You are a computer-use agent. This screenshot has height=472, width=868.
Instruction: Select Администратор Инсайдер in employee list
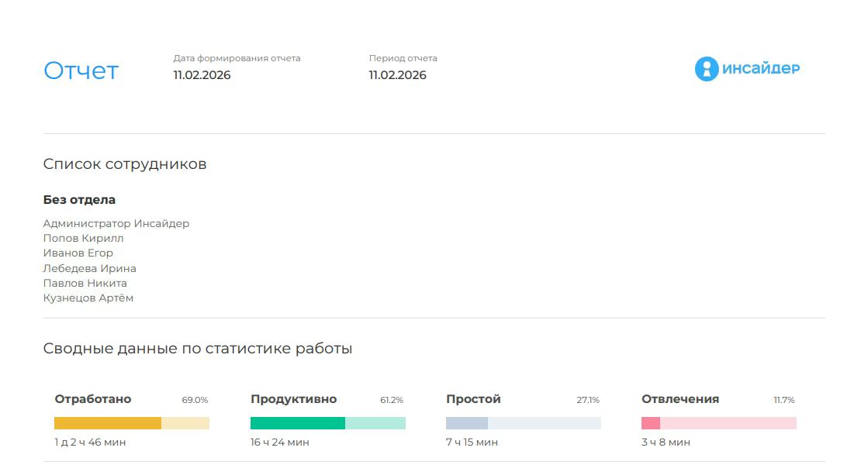(116, 223)
